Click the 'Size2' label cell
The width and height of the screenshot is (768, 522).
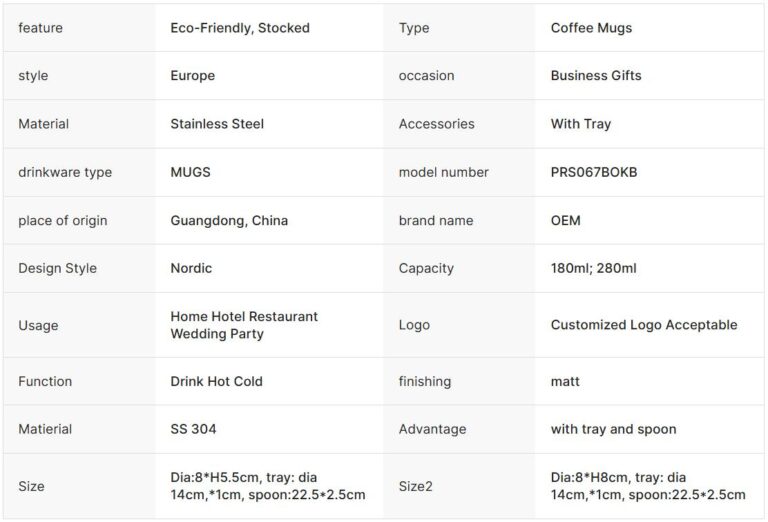418,486
